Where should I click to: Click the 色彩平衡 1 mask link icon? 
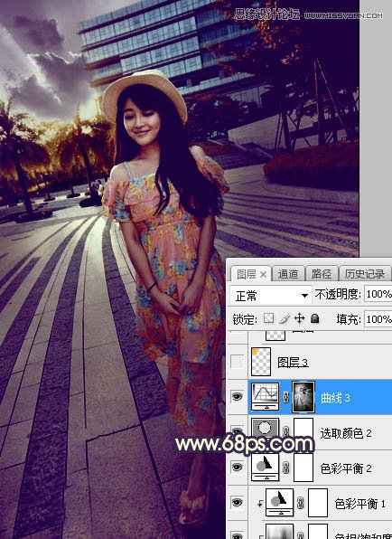tap(300, 503)
